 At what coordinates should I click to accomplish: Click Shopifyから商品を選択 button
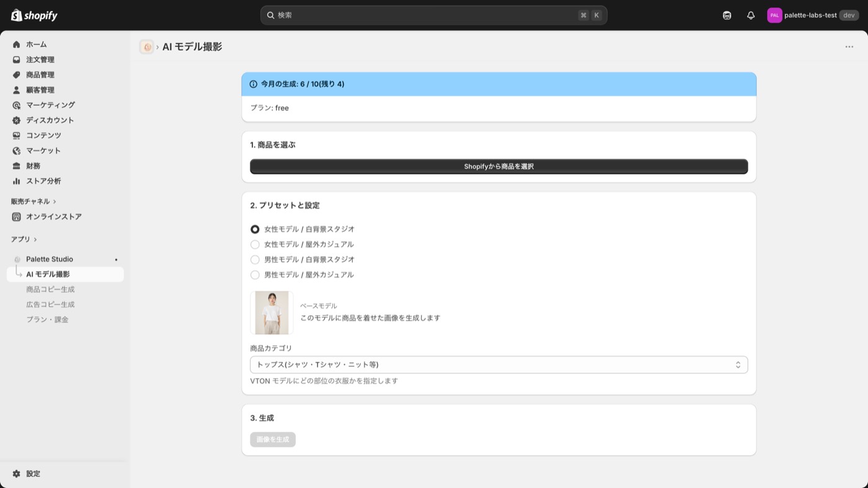[x=498, y=167]
